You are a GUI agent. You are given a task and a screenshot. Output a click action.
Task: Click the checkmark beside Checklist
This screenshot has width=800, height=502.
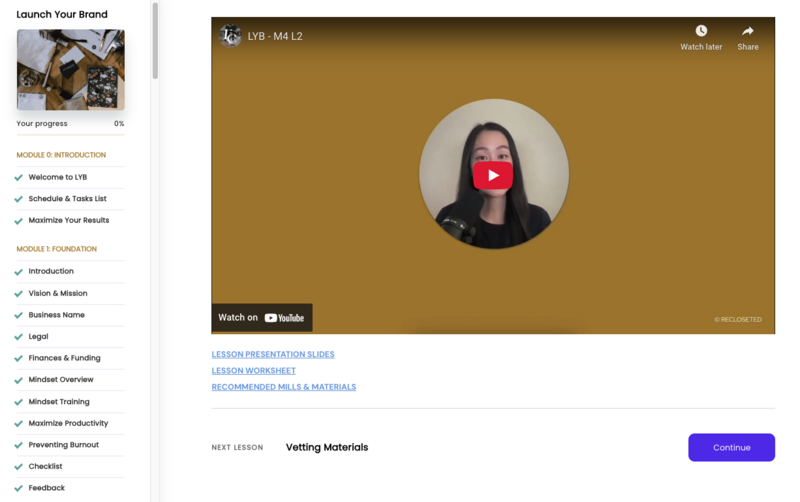point(19,467)
